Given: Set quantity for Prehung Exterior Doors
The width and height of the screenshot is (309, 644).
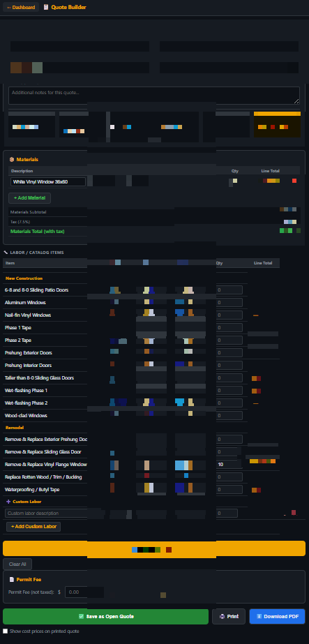Looking at the screenshot, I should tap(229, 353).
